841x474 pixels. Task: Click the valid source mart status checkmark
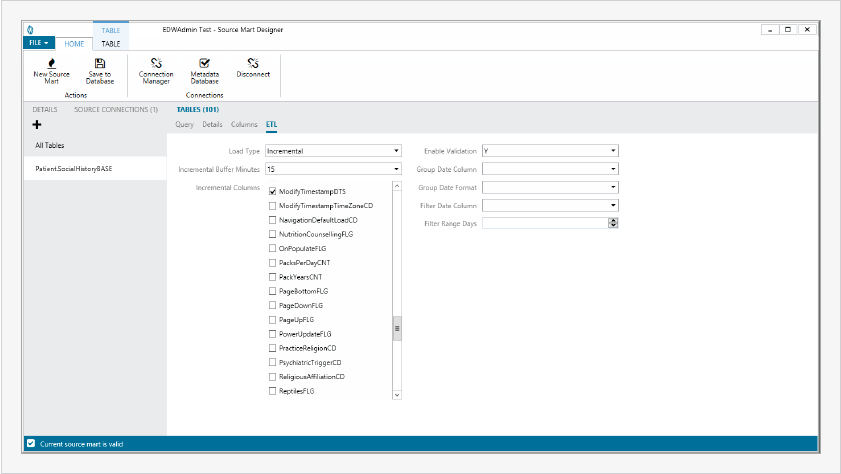point(31,443)
